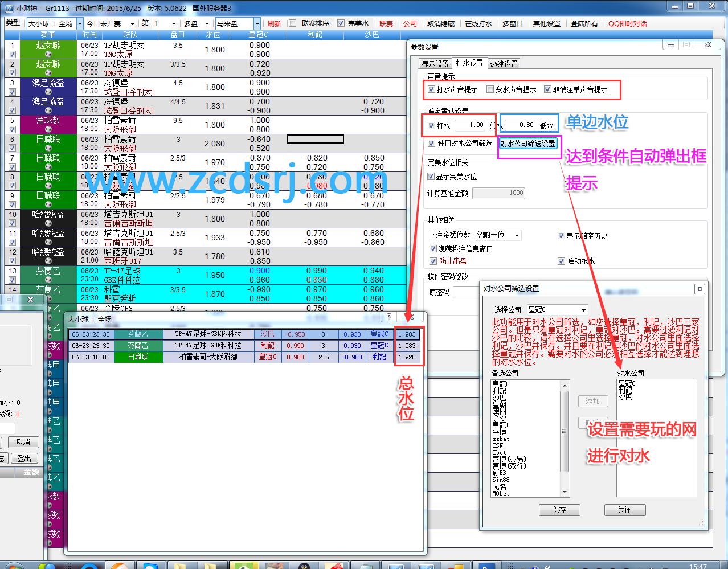Toggle the 完美水 checkbox in toolbar
728x569 pixels.
pos(341,23)
